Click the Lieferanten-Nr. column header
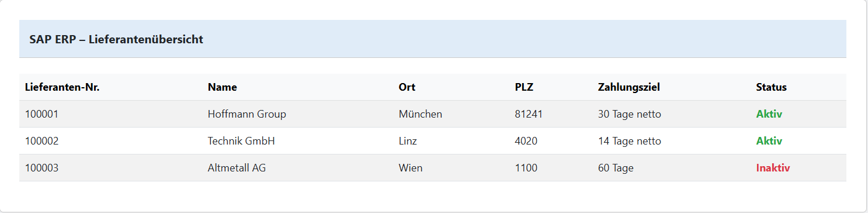 (x=63, y=87)
